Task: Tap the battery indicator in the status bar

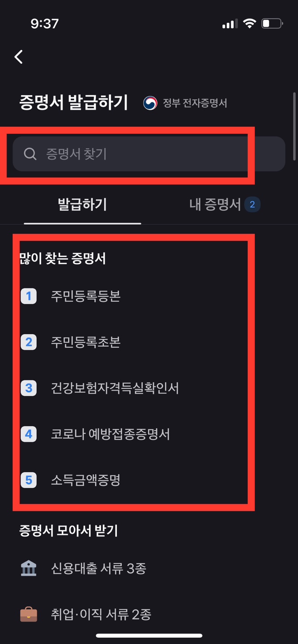Action: click(272, 24)
